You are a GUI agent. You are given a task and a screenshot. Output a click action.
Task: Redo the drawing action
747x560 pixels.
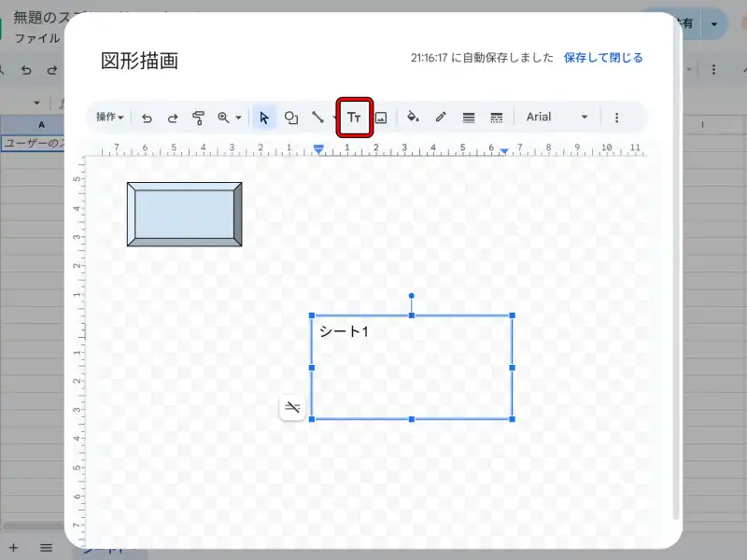[173, 118]
